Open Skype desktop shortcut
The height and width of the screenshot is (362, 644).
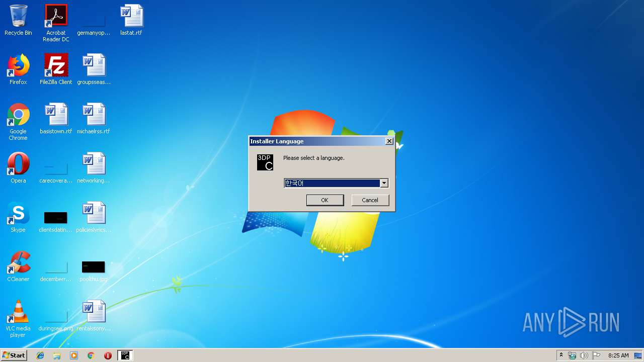click(x=18, y=217)
